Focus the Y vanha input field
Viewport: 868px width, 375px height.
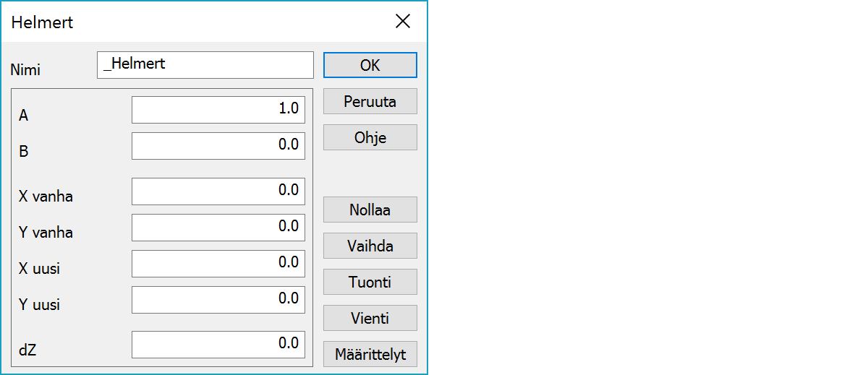point(218,227)
